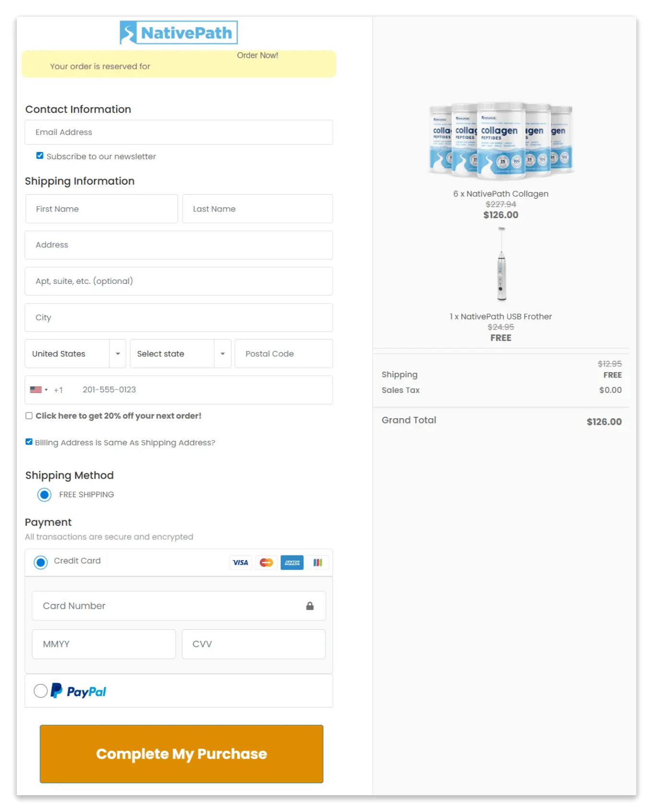Click the Sales Tax $0.00 value
The image size is (653, 812).
(x=610, y=390)
